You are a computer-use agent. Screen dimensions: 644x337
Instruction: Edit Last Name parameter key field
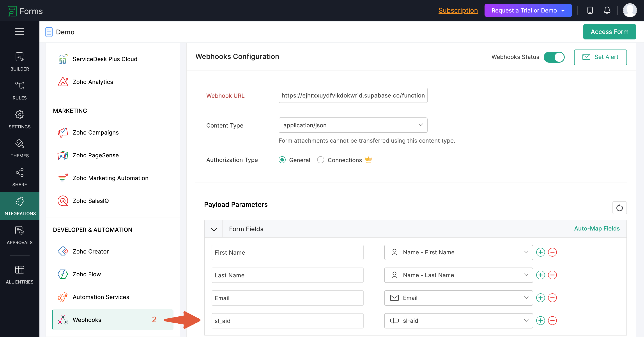click(x=287, y=275)
